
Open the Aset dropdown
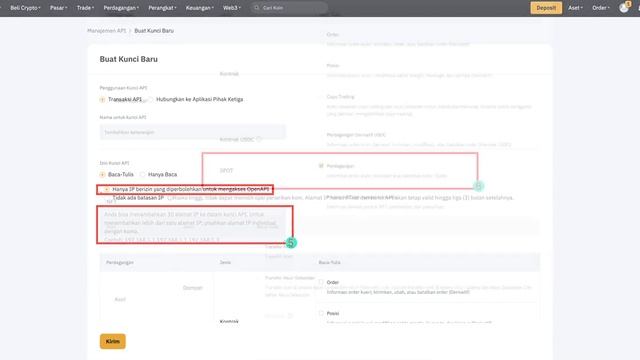575,8
